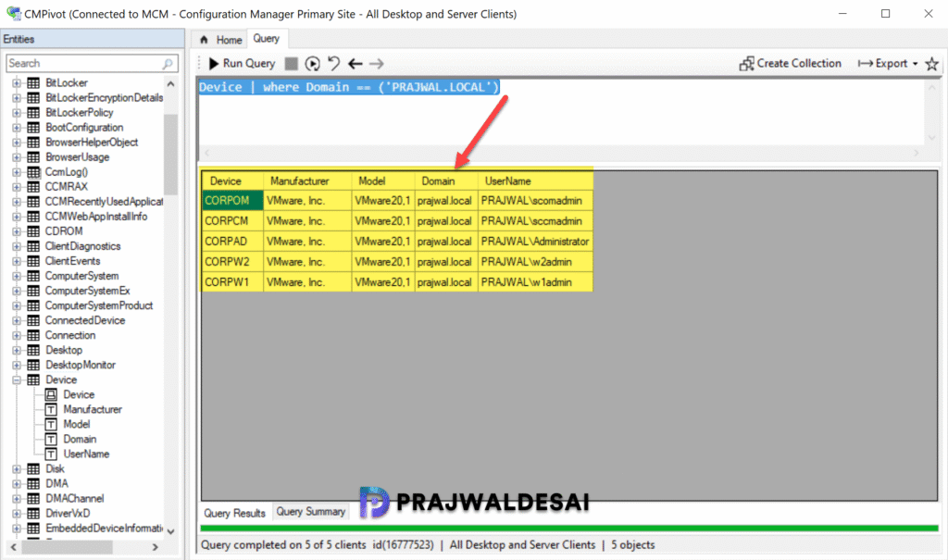Click the Stop query square icon
Image resolution: width=948 pixels, height=560 pixels.
(x=292, y=64)
